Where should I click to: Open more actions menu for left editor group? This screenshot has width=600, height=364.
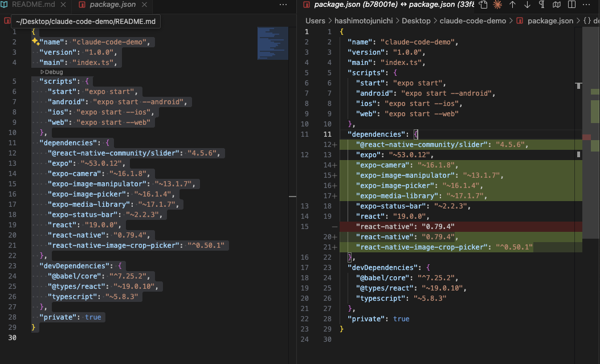coord(283,5)
